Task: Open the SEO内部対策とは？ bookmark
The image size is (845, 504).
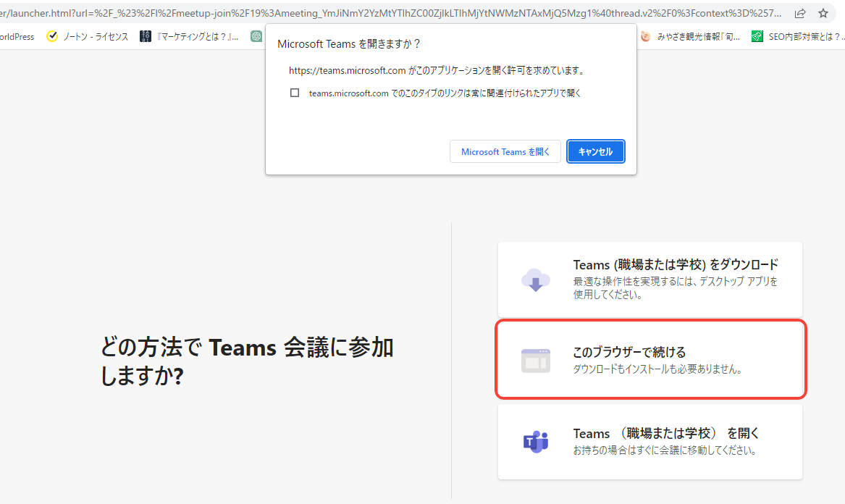Action: coord(798,37)
